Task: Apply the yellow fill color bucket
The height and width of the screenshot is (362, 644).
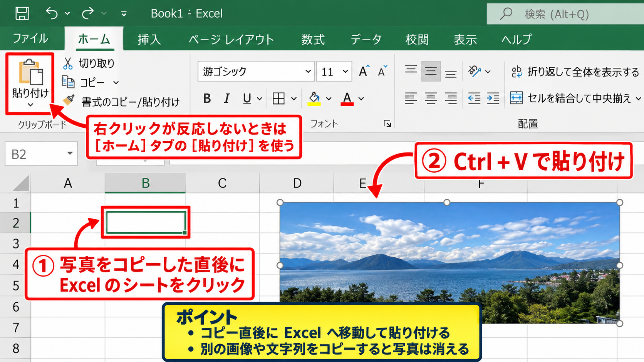Action: (x=314, y=99)
